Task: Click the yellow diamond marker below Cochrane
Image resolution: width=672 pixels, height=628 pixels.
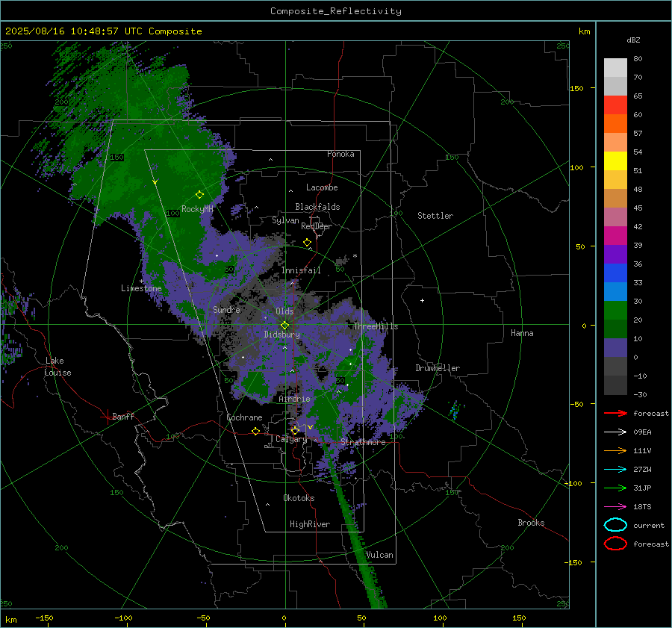Action: pyautogui.click(x=255, y=431)
